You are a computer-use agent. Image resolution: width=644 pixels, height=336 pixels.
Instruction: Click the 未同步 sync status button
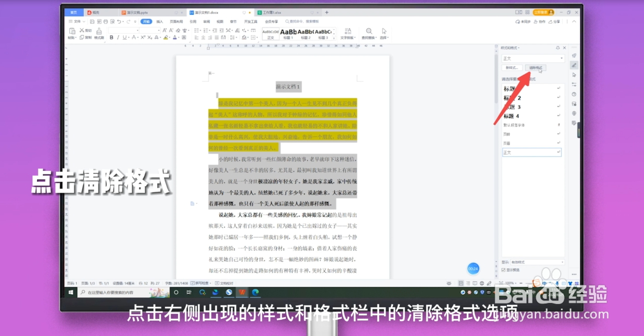pos(524,21)
